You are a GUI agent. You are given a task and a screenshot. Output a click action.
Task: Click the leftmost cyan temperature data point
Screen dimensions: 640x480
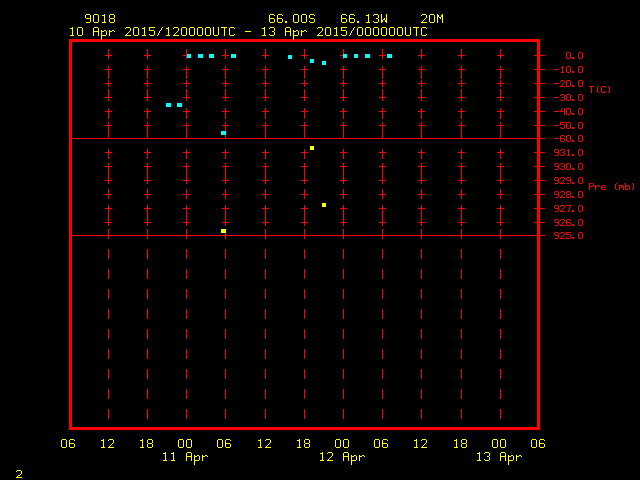pos(168,105)
